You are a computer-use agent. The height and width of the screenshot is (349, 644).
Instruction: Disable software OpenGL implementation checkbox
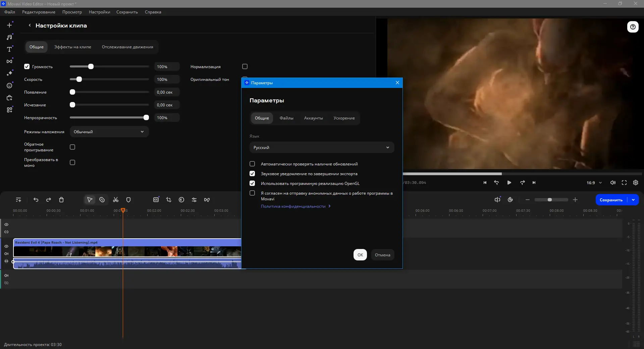(x=252, y=184)
